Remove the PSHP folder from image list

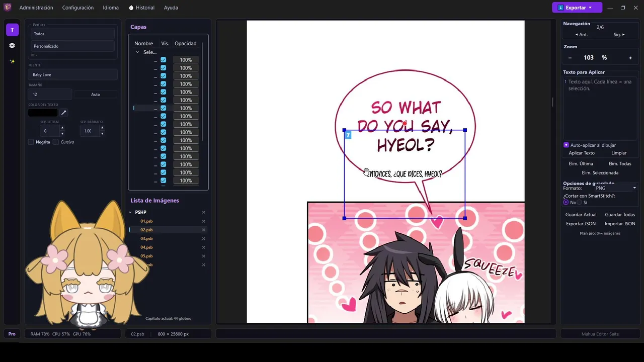[204, 212]
